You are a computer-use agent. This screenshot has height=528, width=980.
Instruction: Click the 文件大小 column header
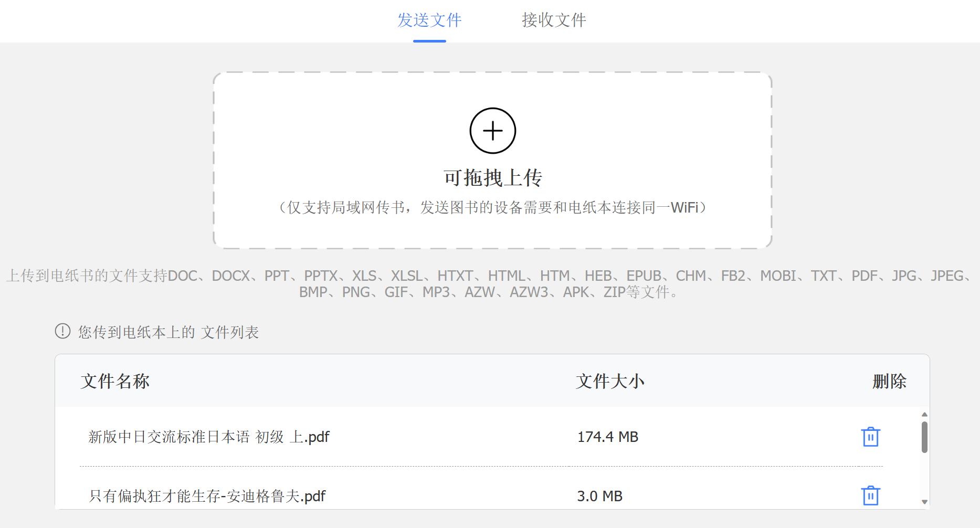609,382
